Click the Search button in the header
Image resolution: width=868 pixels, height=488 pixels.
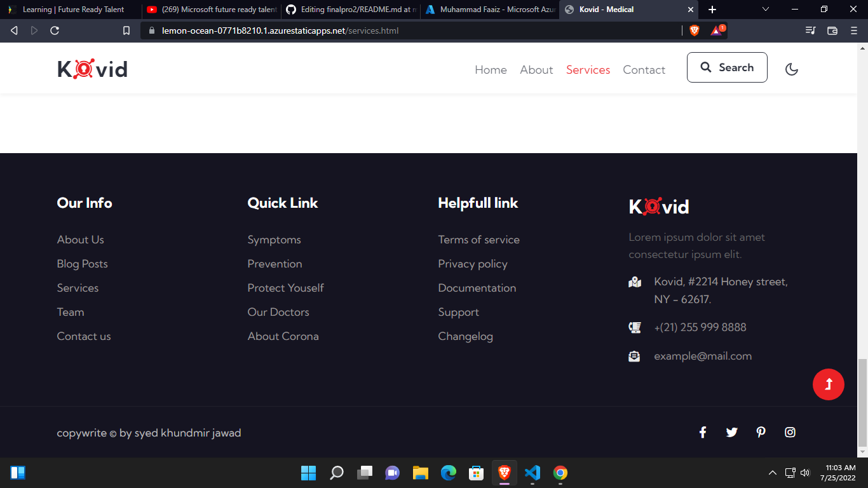coord(727,67)
